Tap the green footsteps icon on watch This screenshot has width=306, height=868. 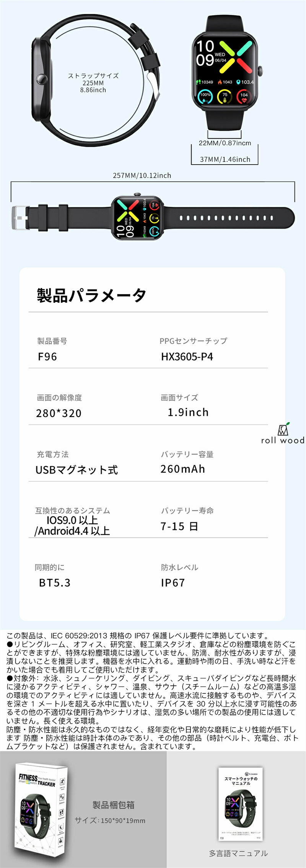click(x=199, y=82)
